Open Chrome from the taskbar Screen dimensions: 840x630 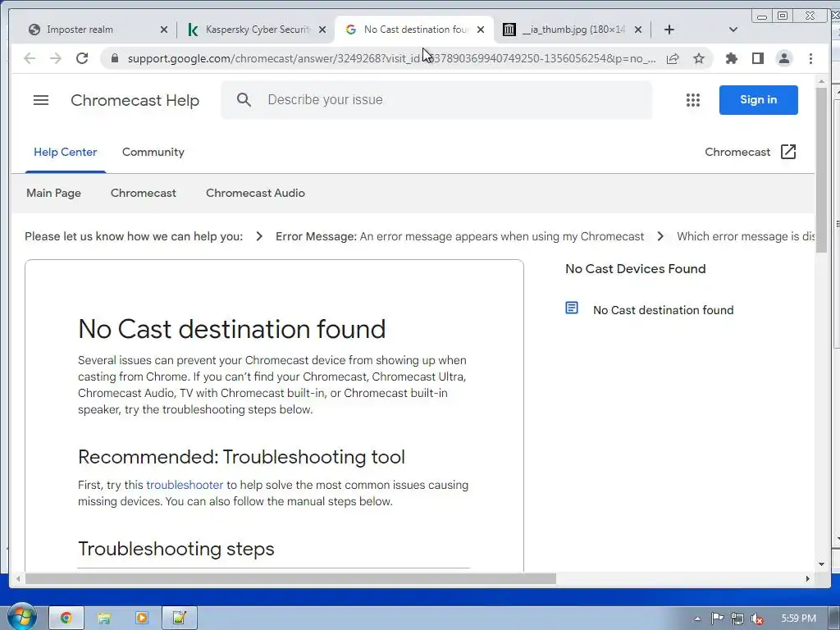66,619
